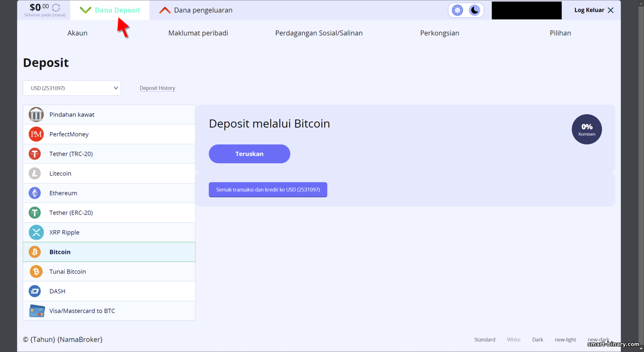644x352 pixels.
Task: Select Pindahan kawat payment method
Action: [x=109, y=115]
